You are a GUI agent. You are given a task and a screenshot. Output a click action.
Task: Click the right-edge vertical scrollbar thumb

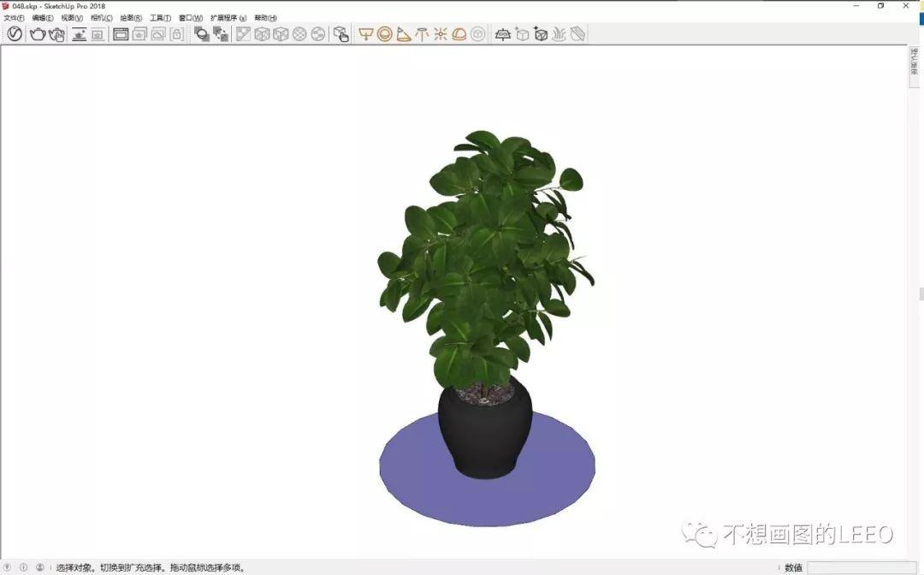click(921, 294)
